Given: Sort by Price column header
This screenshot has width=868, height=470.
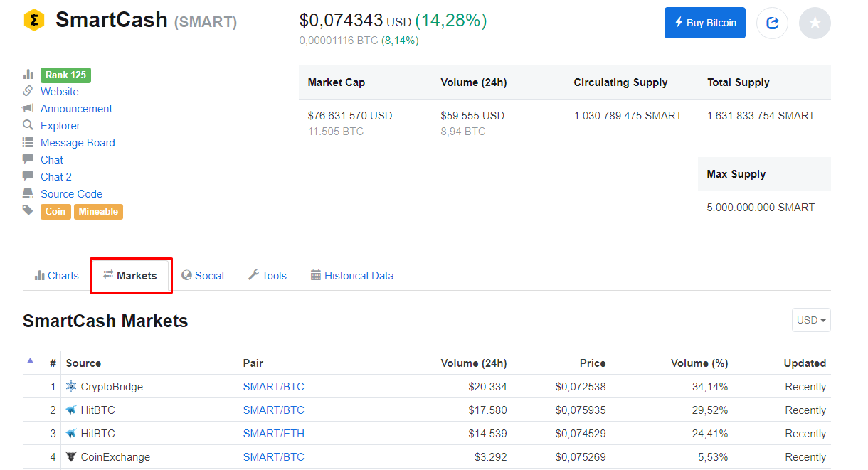Looking at the screenshot, I should [x=593, y=363].
